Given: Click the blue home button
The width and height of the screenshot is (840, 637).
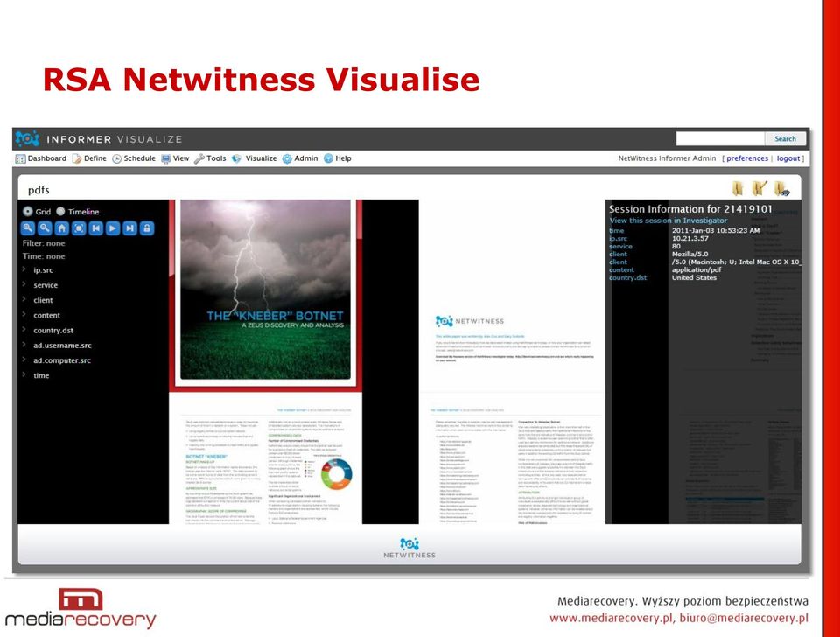Looking at the screenshot, I should (x=62, y=228).
